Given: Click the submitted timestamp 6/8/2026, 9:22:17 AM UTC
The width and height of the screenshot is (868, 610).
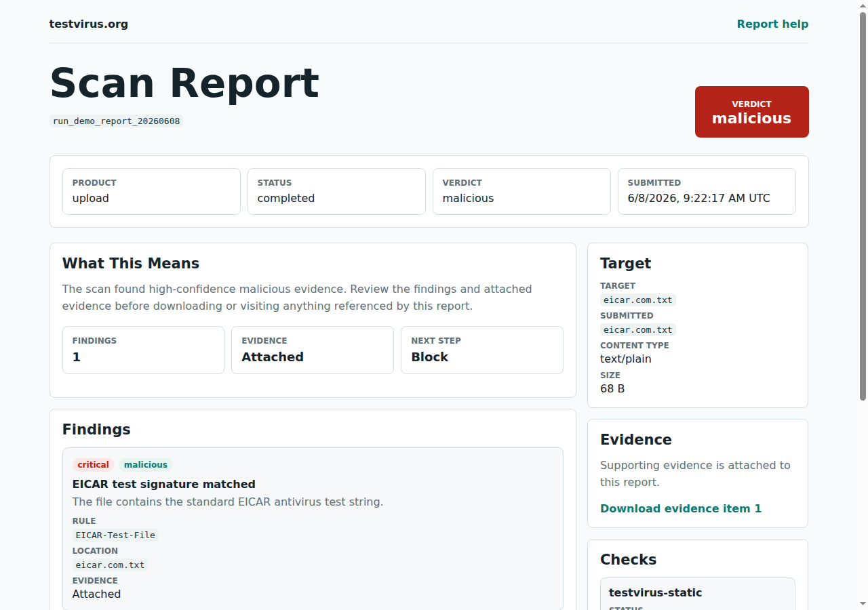Looking at the screenshot, I should pyautogui.click(x=698, y=199).
